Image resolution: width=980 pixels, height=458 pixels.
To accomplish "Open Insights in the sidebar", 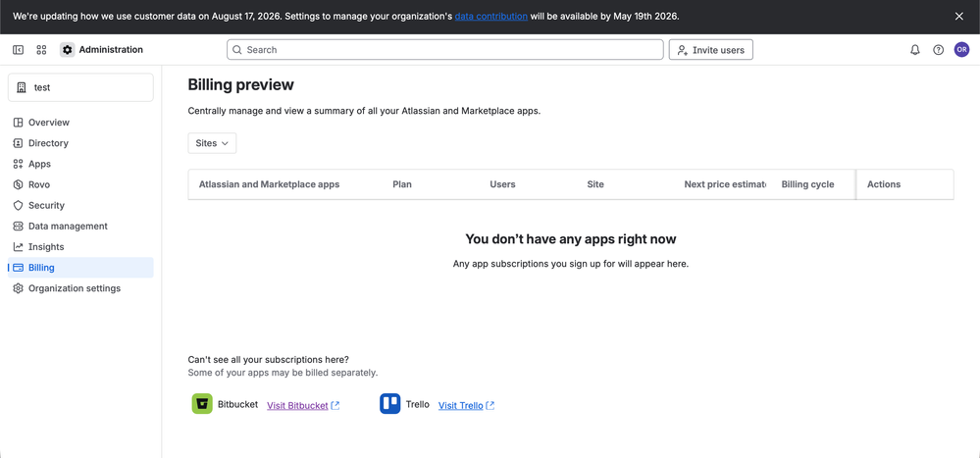I will point(80,247).
